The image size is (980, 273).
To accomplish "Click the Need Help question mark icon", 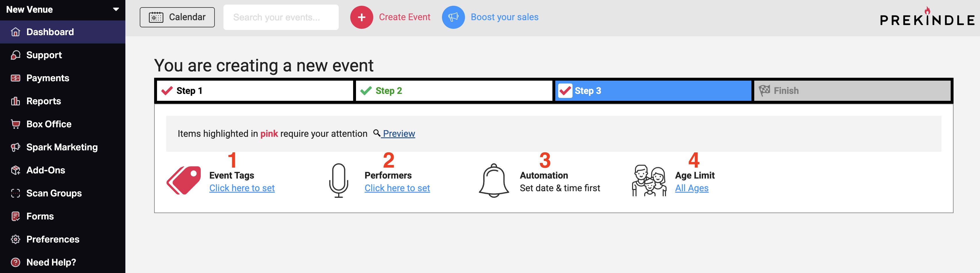I will 16,262.
